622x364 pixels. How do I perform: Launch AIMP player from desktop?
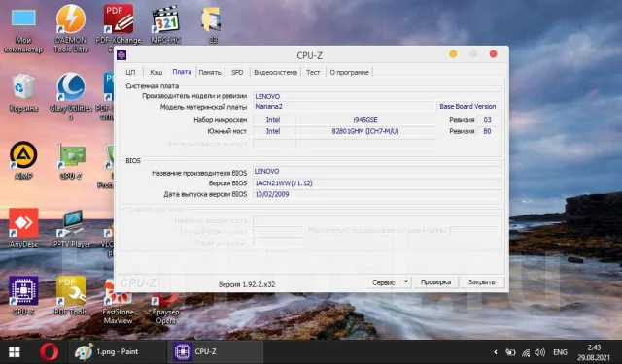pyautogui.click(x=23, y=160)
